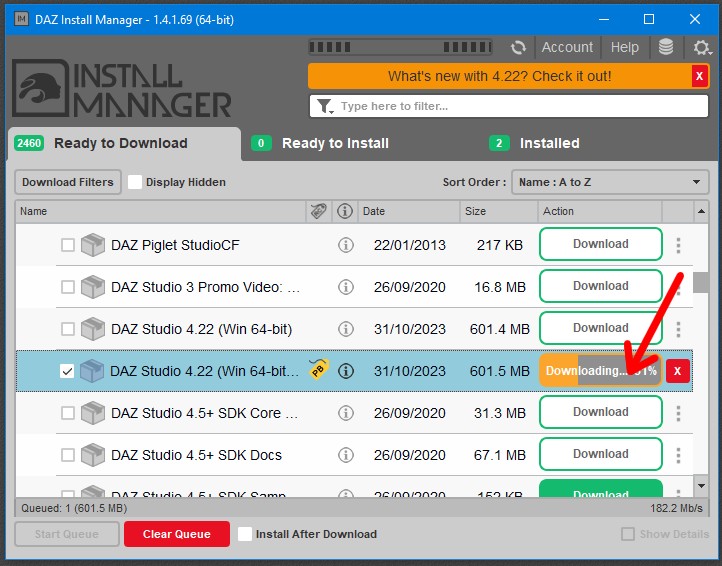The image size is (722, 566).
Task: Click the top connection activity indicator bar
Action: click(x=400, y=47)
